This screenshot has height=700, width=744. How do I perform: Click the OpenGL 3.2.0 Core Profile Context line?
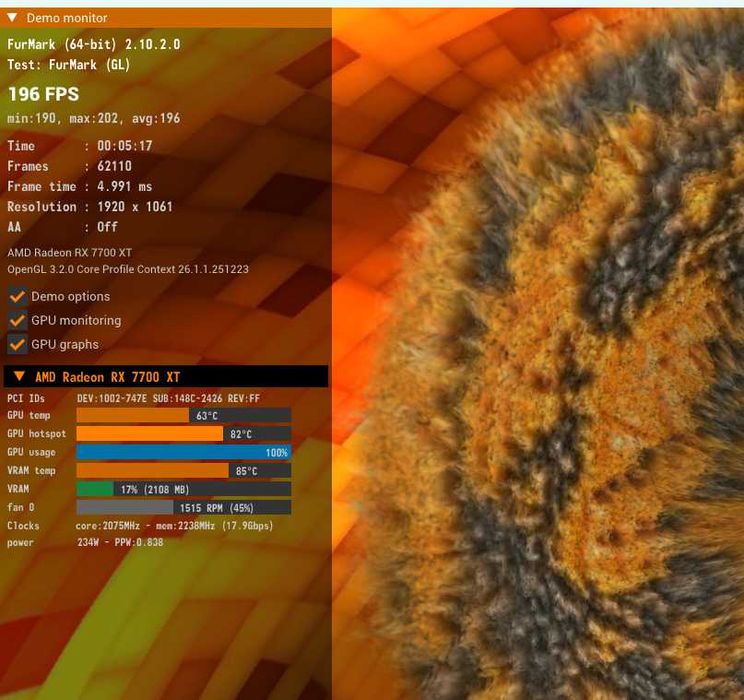(128, 269)
